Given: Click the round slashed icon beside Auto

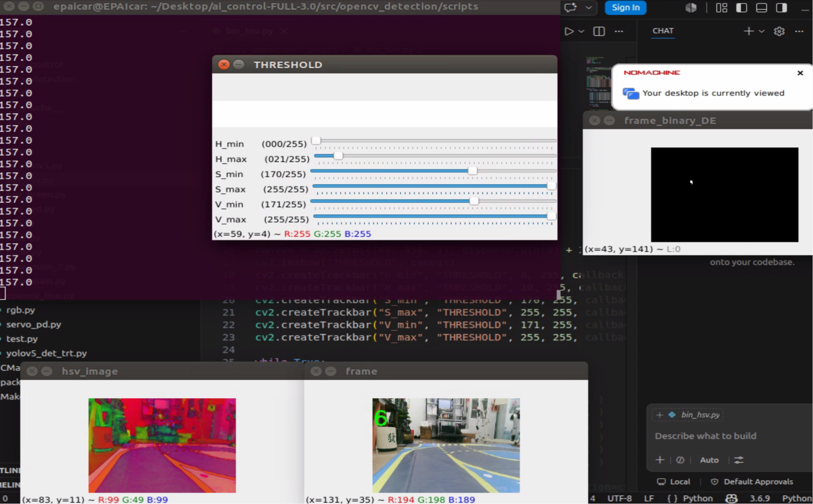Looking at the screenshot, I should (x=680, y=460).
